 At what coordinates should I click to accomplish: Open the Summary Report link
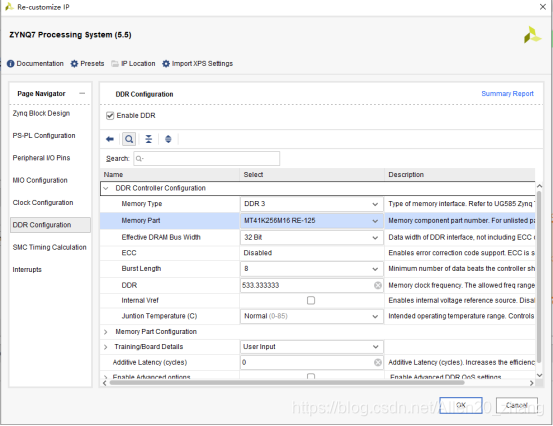[x=507, y=93]
